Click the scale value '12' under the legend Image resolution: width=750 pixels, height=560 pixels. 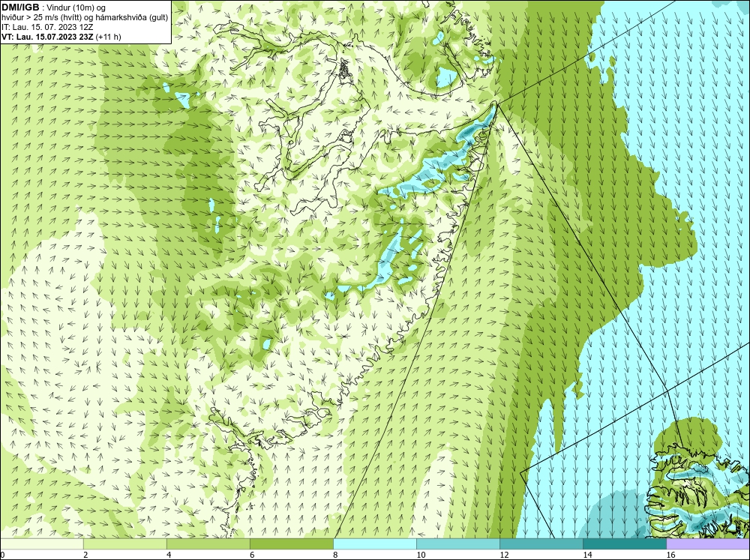504,555
